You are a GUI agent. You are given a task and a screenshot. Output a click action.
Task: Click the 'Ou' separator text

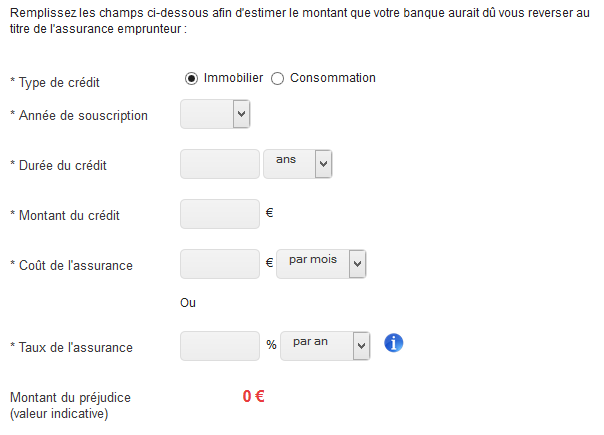click(x=188, y=303)
